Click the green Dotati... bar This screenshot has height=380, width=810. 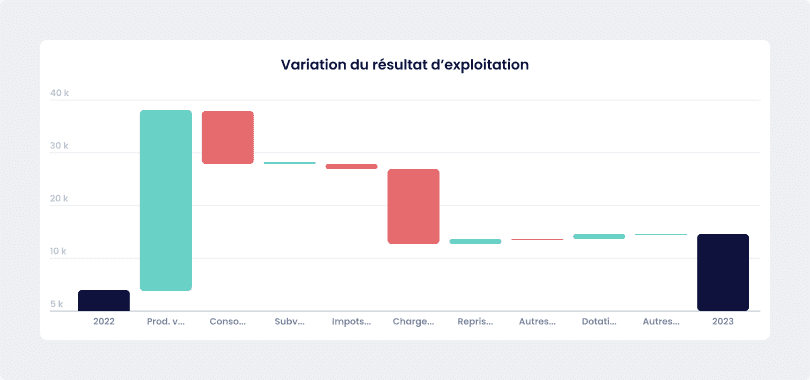coord(599,236)
